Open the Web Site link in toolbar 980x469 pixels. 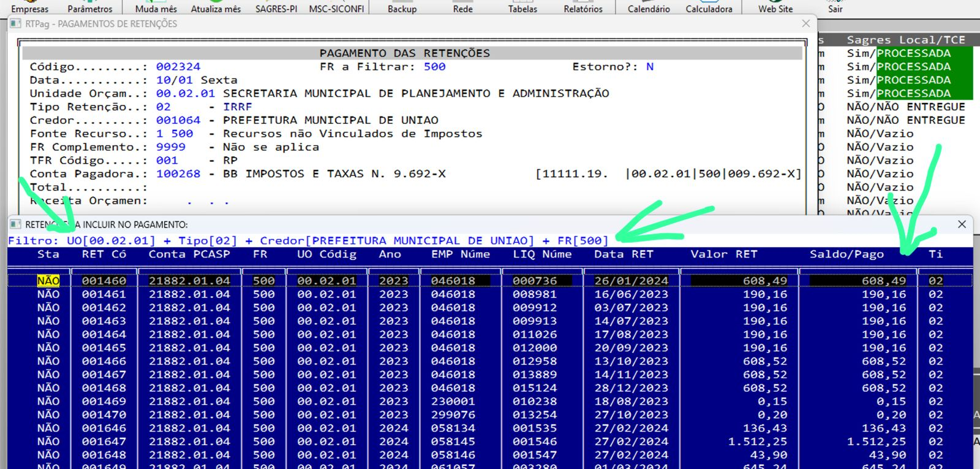tap(775, 8)
